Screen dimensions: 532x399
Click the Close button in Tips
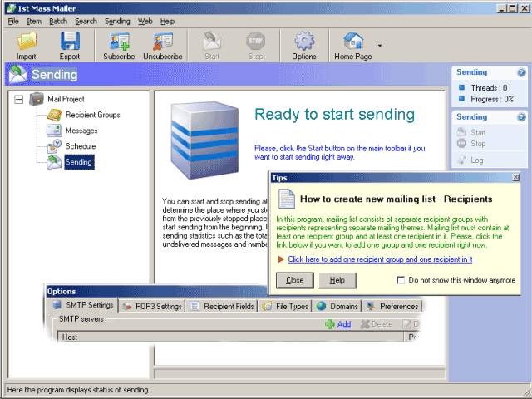(x=294, y=280)
